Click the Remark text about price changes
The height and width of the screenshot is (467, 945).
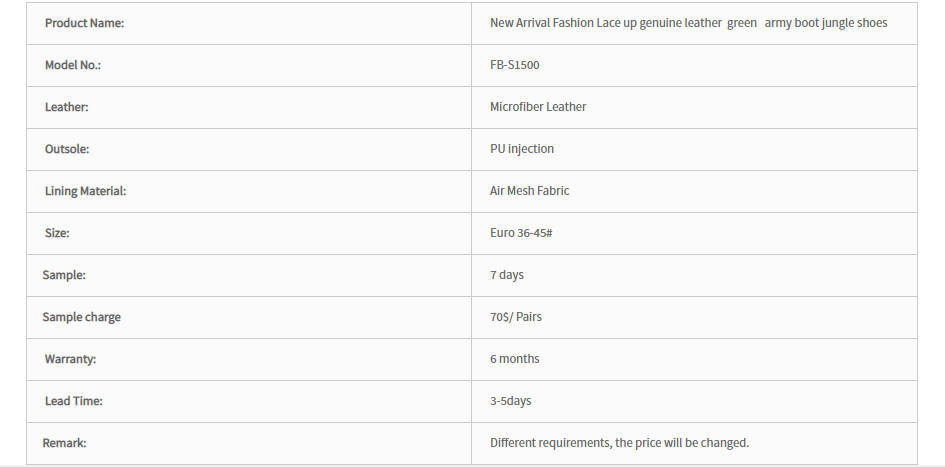620,443
